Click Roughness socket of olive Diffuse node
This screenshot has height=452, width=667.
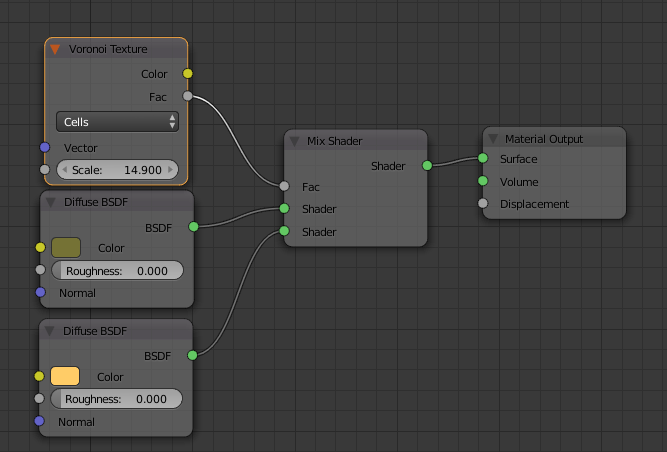[x=40, y=270]
